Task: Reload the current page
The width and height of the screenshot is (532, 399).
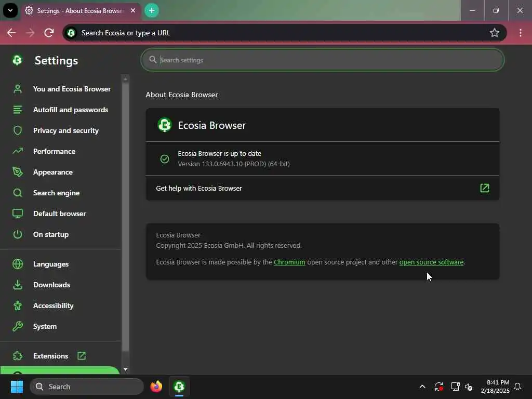Action: tap(49, 33)
